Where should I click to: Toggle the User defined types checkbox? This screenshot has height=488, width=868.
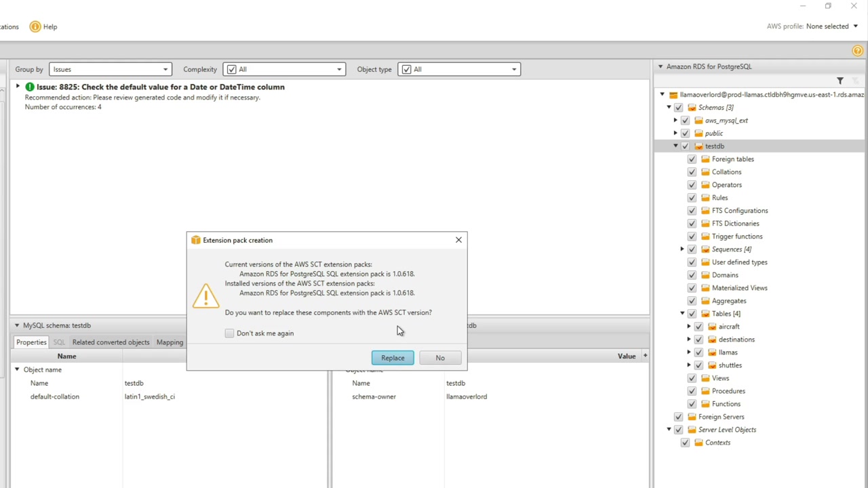[692, 262]
